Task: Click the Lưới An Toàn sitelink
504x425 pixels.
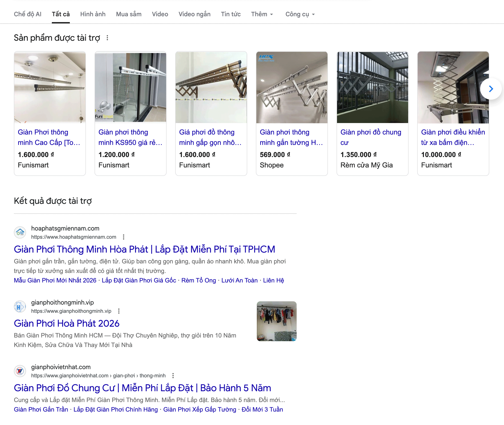Action: click(x=239, y=281)
